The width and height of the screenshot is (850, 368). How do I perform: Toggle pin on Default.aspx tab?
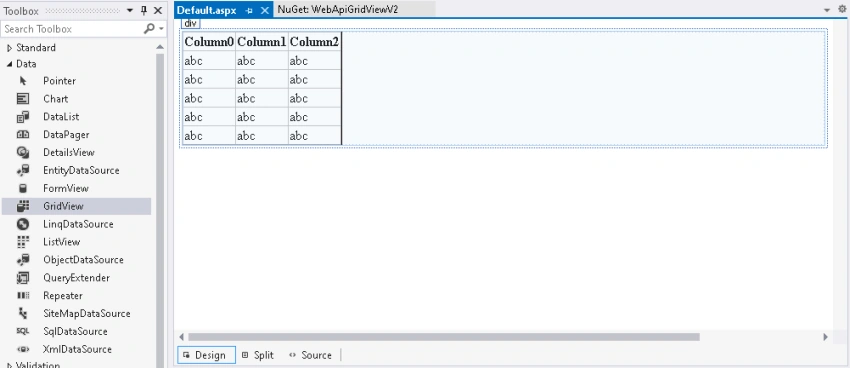tap(249, 10)
